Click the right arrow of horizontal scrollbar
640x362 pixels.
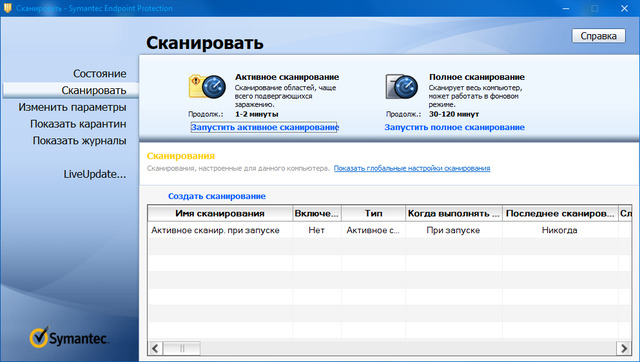tap(624, 348)
